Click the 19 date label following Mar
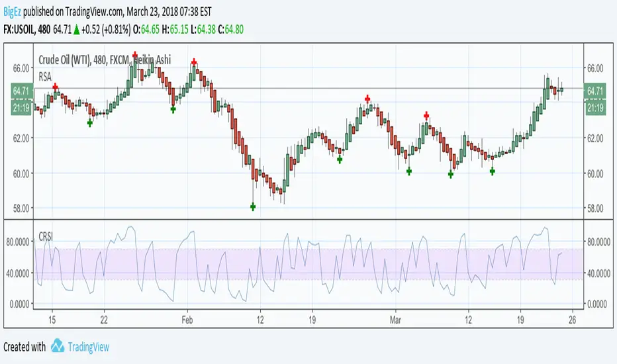617x364 pixels. point(520,320)
